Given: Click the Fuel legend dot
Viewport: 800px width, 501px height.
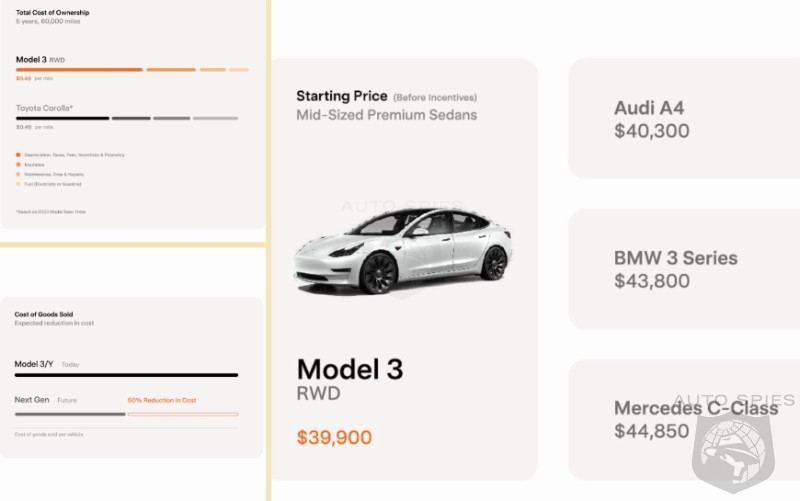Looking at the screenshot, I should [18, 184].
